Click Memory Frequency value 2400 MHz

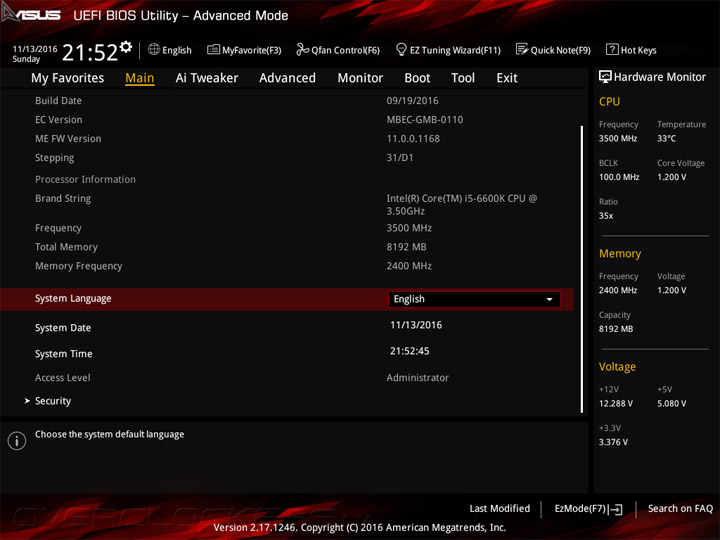[409, 266]
